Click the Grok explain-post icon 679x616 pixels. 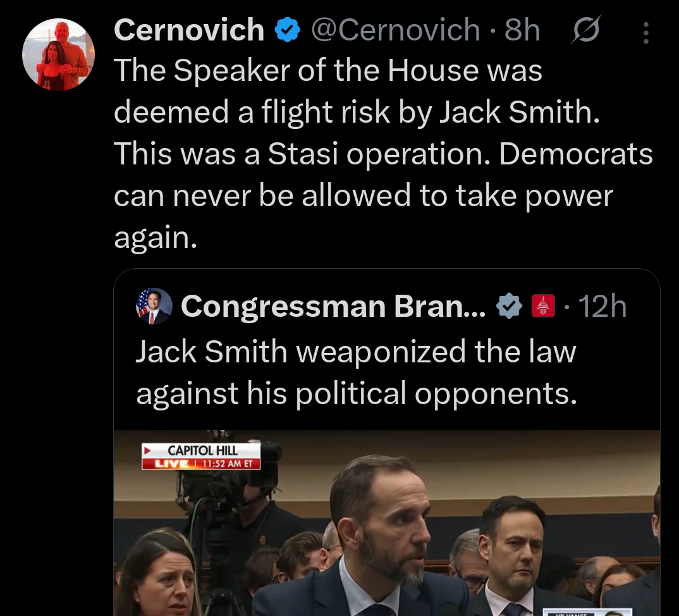click(586, 30)
